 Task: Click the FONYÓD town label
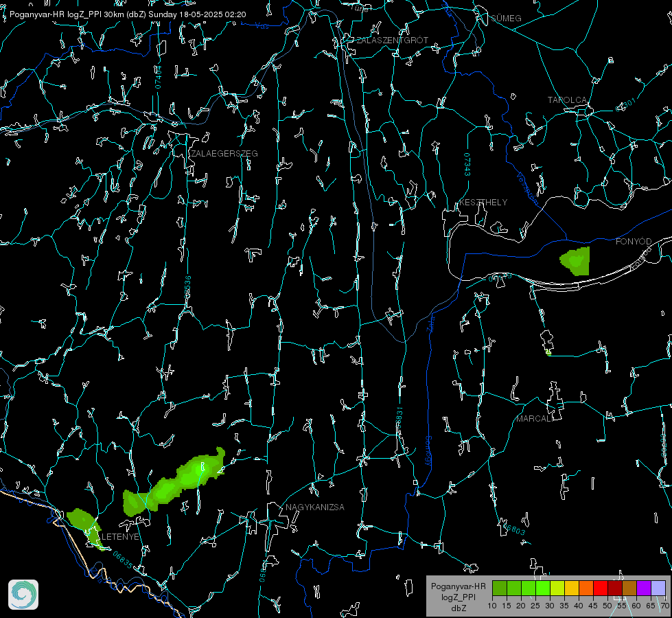pos(634,242)
